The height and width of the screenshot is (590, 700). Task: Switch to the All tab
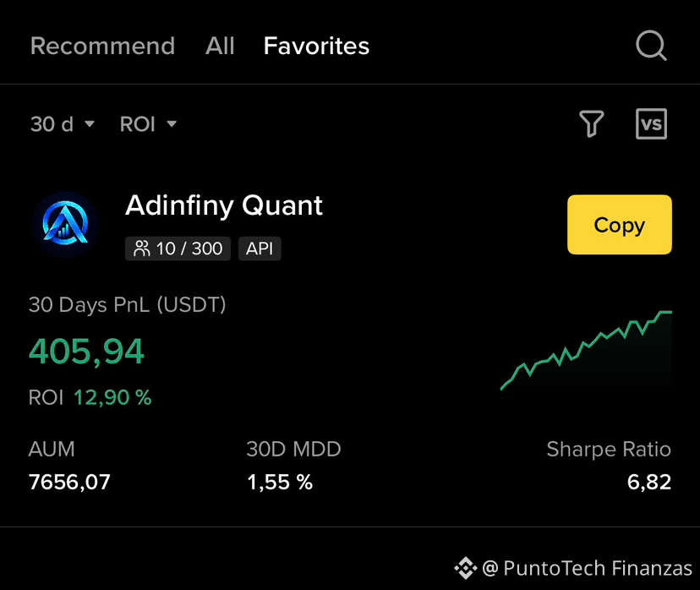point(220,46)
